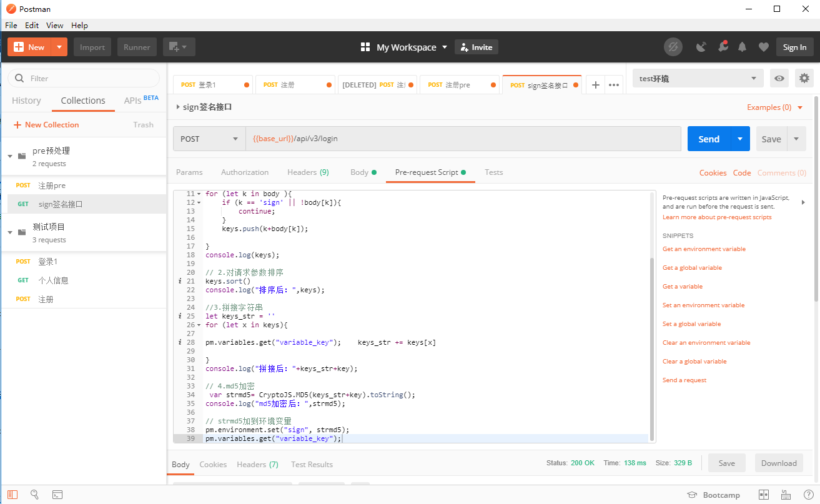Open the help question mark icon
820x504 pixels.
[x=808, y=495]
